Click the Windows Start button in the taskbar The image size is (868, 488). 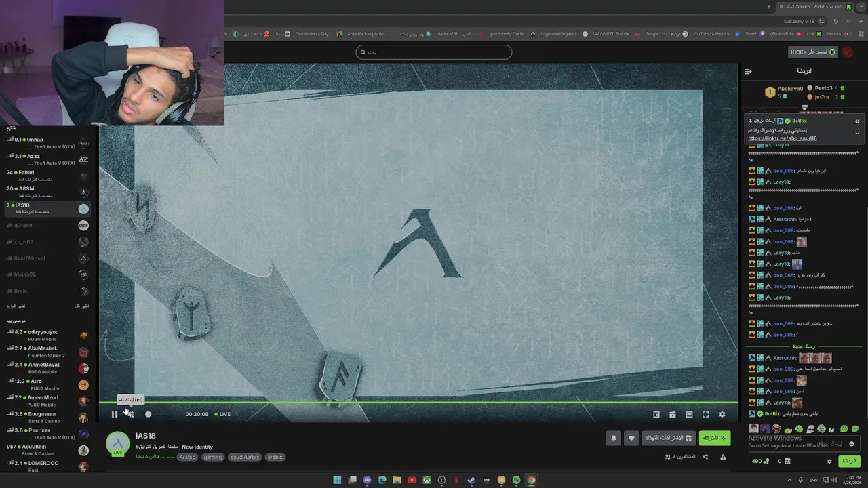pos(337,480)
